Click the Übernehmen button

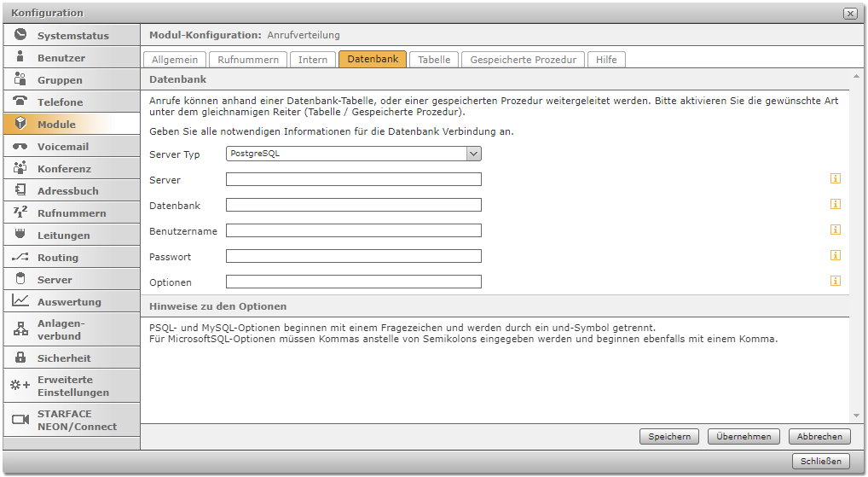[744, 436]
